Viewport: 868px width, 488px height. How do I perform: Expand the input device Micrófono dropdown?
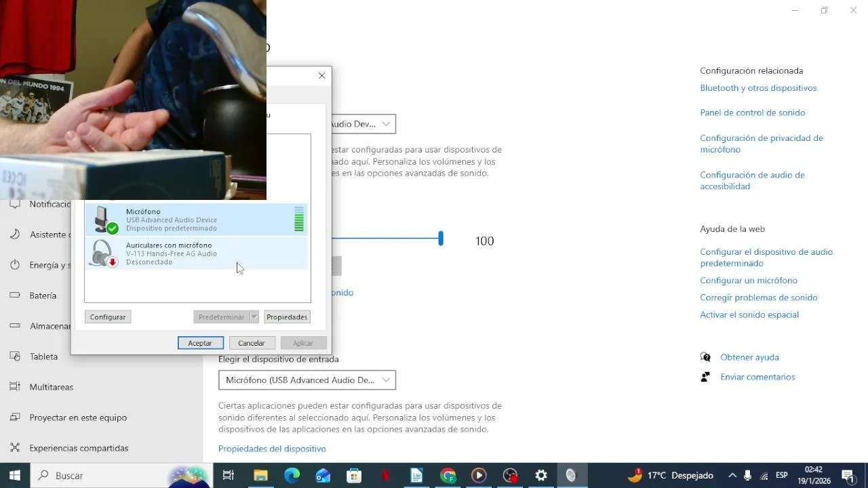pyautogui.click(x=307, y=380)
